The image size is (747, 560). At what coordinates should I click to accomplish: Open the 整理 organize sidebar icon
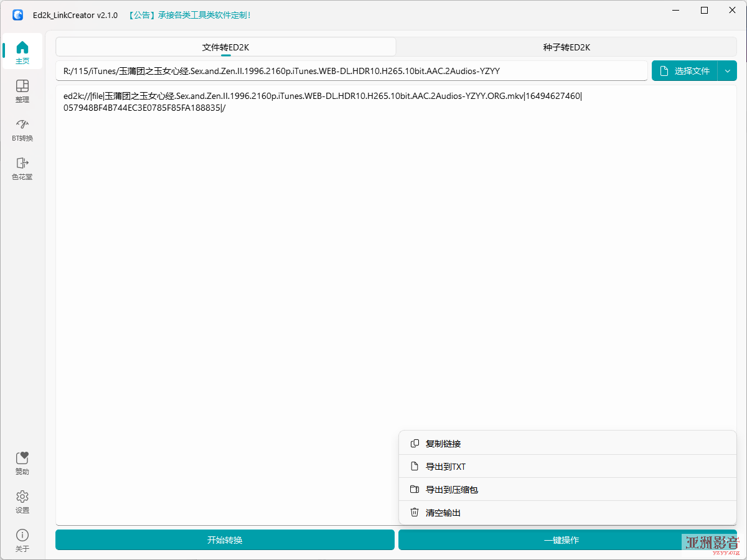coord(22,91)
